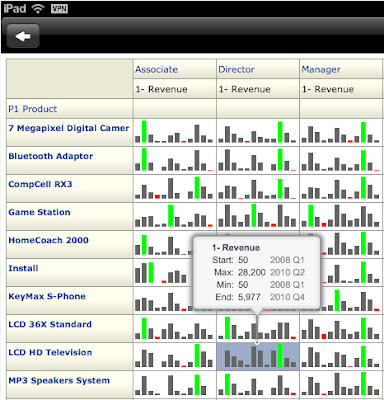This screenshot has height=400, width=384.
Task: Tap Associate sparkline for LCD 36X Standard
Action: tap(174, 328)
